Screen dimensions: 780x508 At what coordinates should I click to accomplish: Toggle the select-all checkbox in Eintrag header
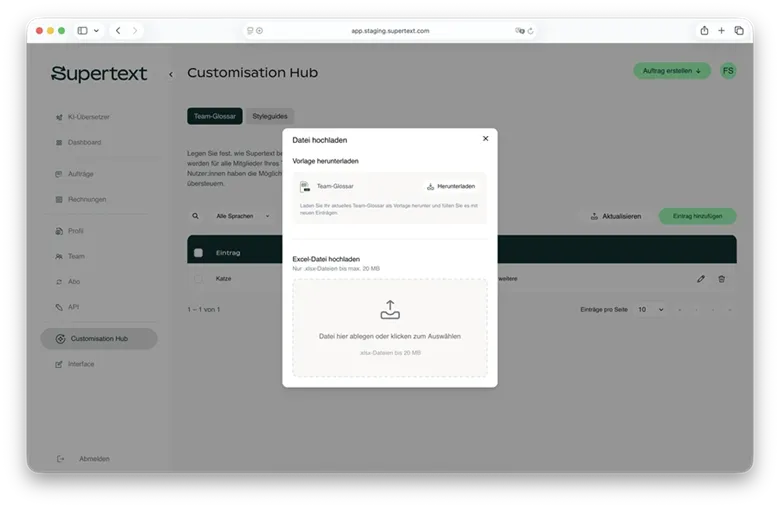pyautogui.click(x=198, y=253)
